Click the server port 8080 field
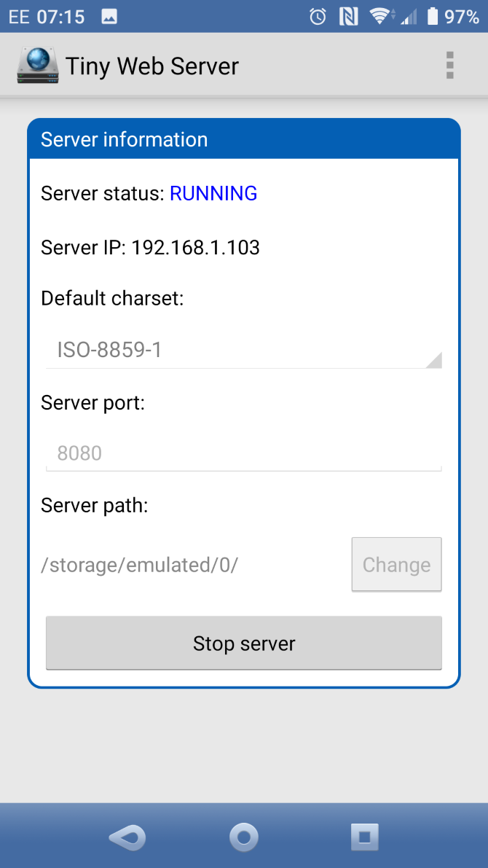This screenshot has width=488, height=868. coord(244,453)
